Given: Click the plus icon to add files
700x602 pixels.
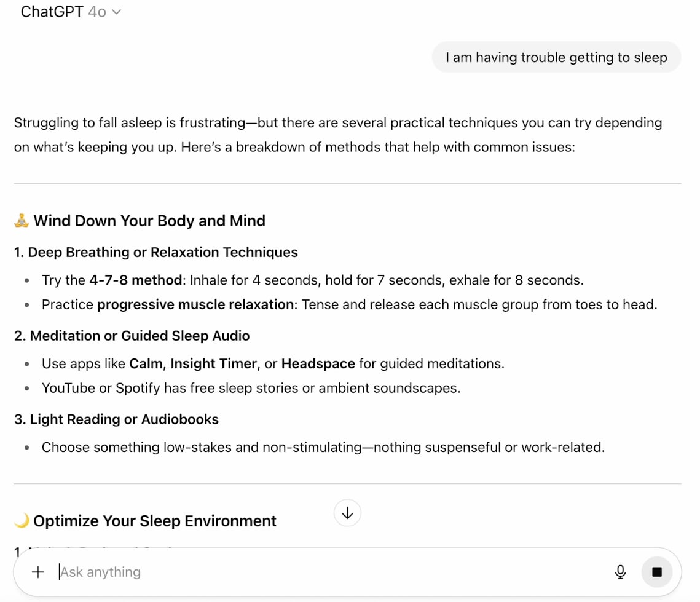Looking at the screenshot, I should click(37, 571).
